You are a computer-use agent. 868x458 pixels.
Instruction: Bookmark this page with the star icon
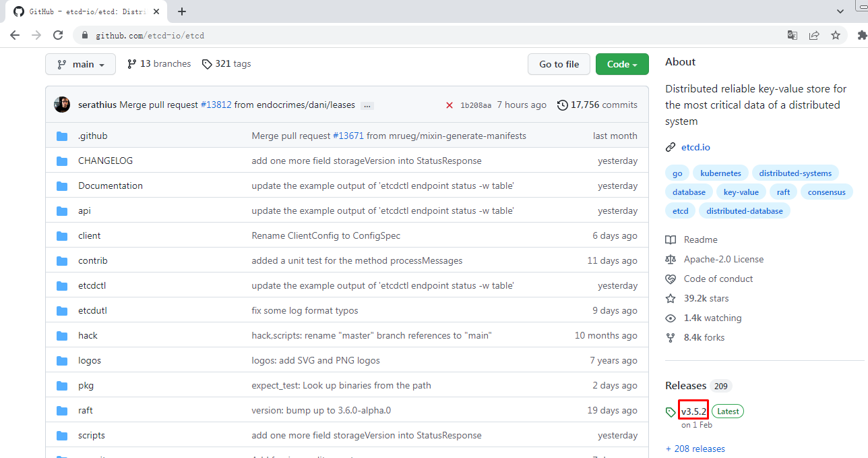pos(836,35)
